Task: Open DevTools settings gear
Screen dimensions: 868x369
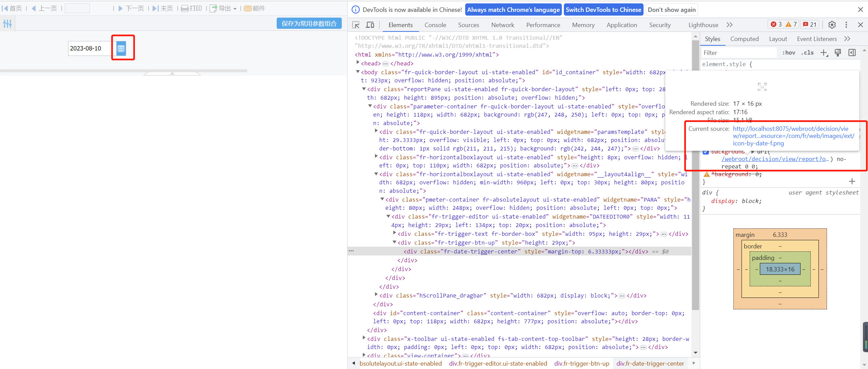Action: click(832, 25)
